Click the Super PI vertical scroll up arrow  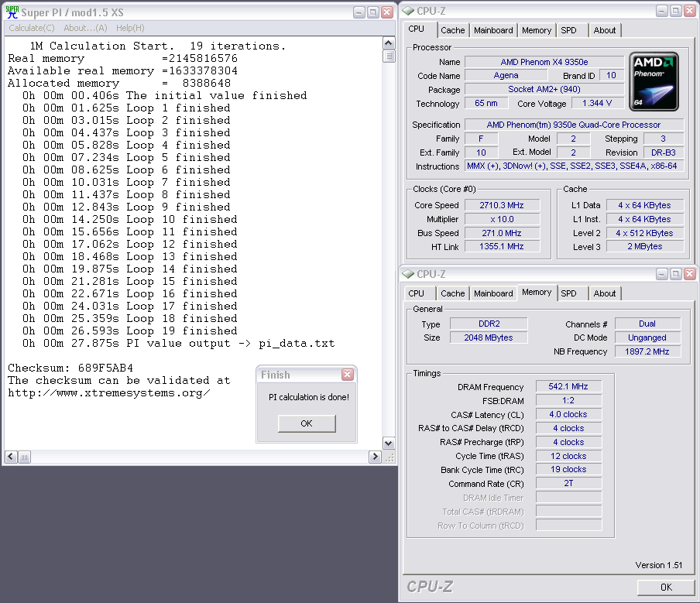click(x=389, y=43)
